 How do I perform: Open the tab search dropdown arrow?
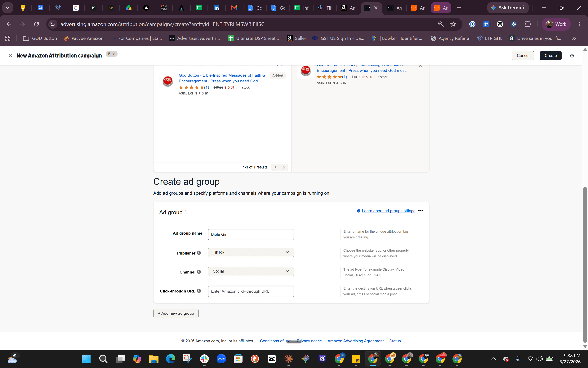[x=7, y=8]
